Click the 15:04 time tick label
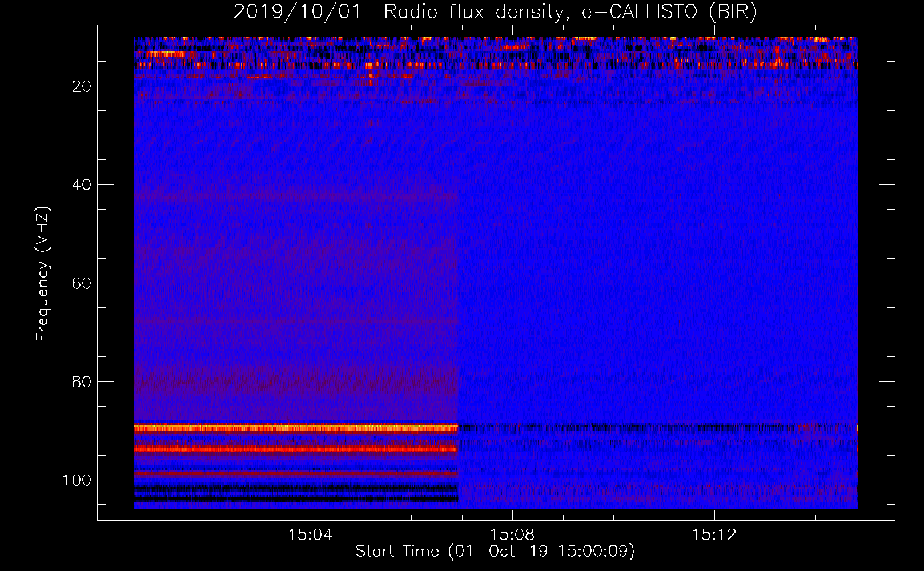The image size is (924, 571). [310, 534]
